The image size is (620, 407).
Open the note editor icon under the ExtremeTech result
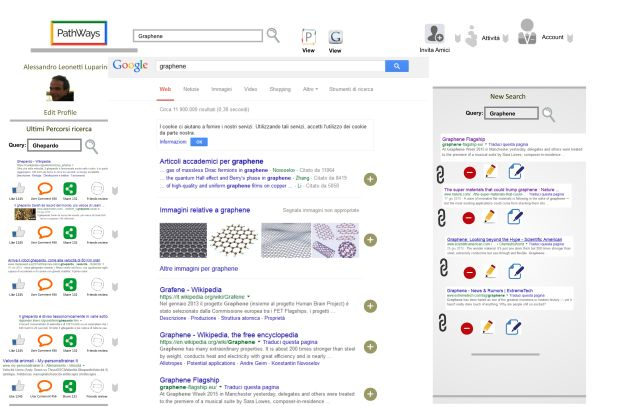(514, 327)
